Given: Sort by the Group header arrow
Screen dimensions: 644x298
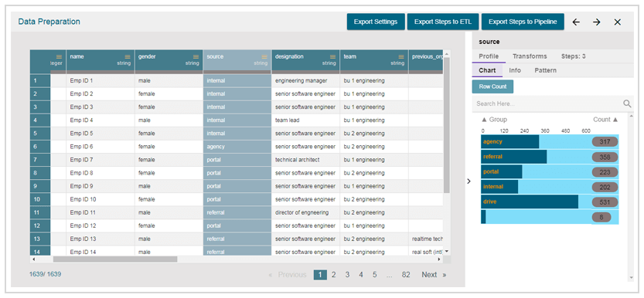Looking at the screenshot, I should pos(484,120).
